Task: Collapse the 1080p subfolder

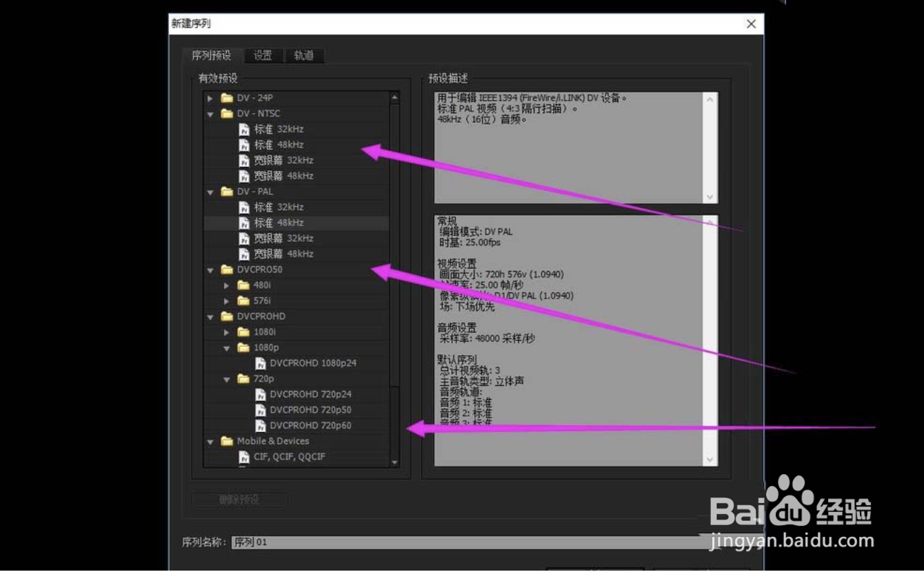Action: (227, 348)
